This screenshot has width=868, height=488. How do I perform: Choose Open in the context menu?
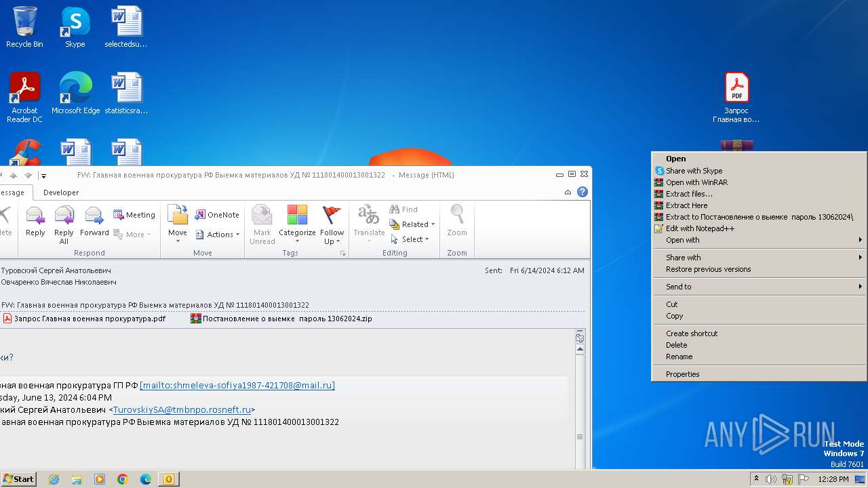pos(759,159)
